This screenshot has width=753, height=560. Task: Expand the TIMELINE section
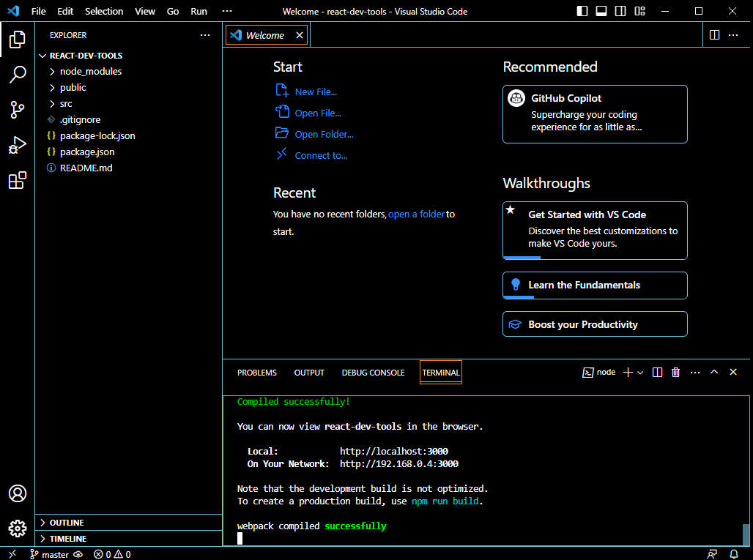coord(129,539)
